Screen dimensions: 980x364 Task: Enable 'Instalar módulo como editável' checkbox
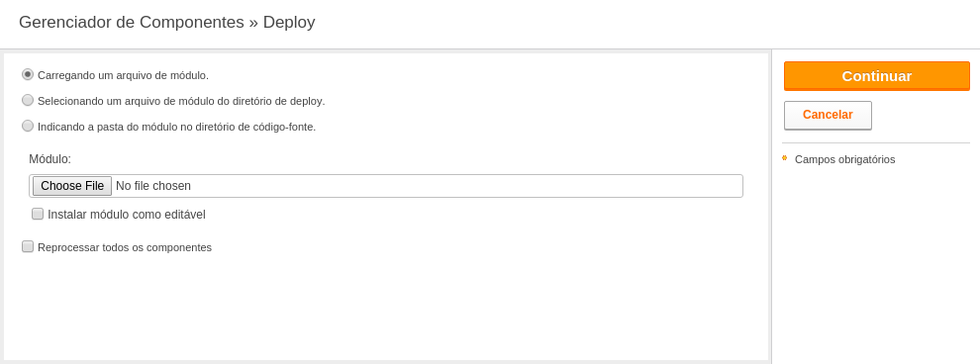click(38, 214)
